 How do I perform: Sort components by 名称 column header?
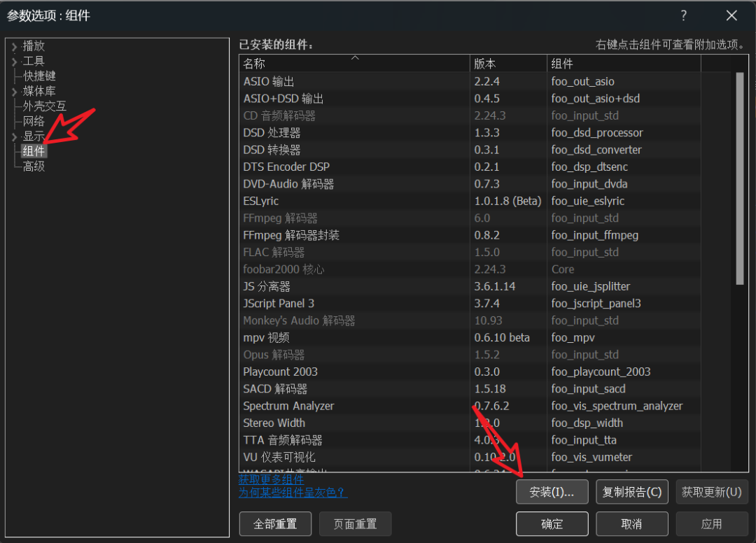point(353,64)
